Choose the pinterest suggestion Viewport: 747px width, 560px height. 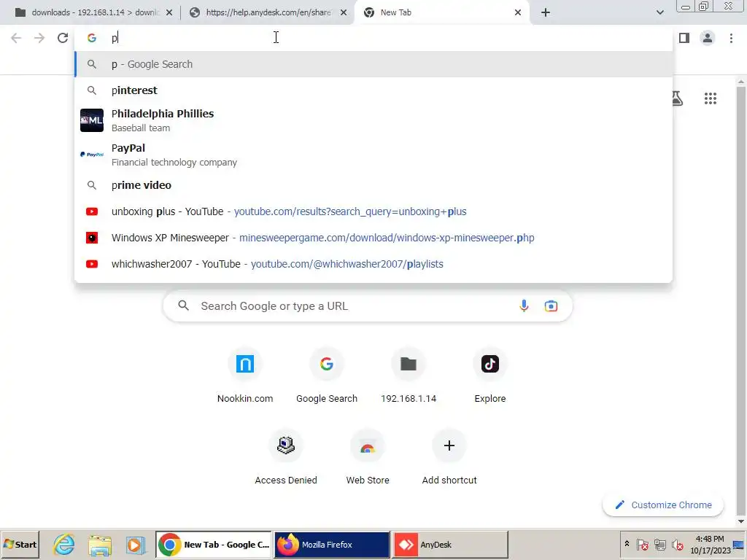[x=373, y=90]
